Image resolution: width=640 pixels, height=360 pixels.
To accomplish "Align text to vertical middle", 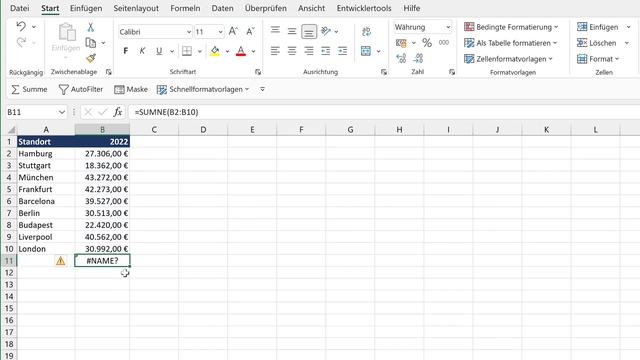I will (292, 31).
